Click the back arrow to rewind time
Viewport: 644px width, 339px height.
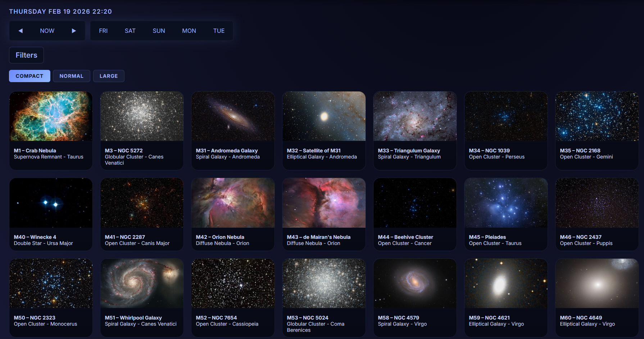coord(21,31)
